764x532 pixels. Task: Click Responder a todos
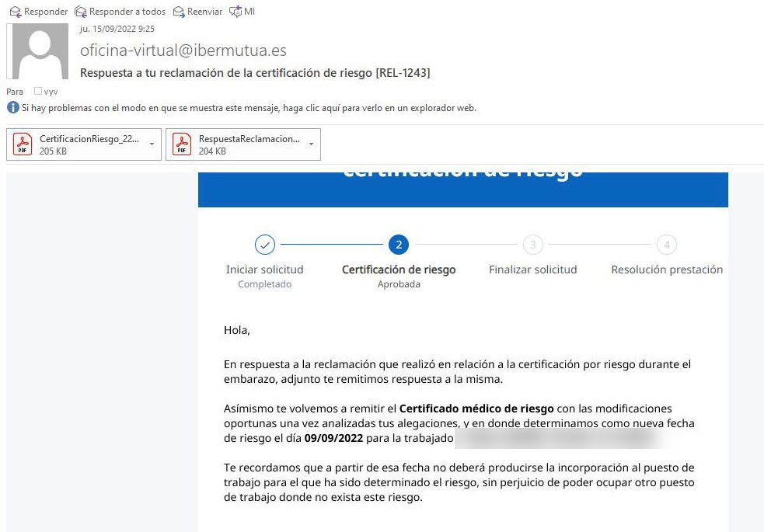point(120,12)
